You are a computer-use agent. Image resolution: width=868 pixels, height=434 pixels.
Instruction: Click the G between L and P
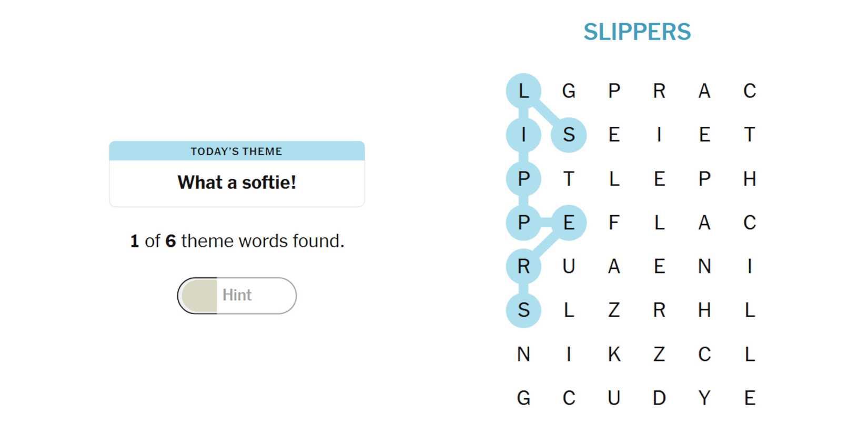569,91
